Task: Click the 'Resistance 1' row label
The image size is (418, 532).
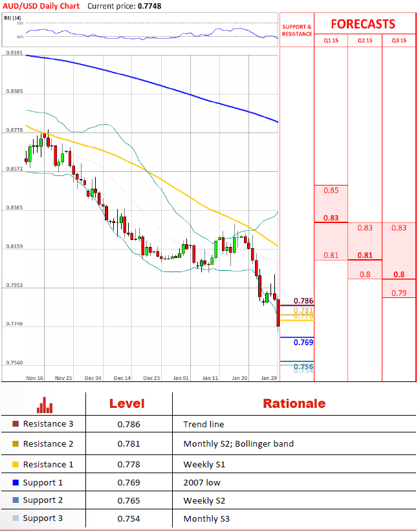Action: tap(49, 464)
